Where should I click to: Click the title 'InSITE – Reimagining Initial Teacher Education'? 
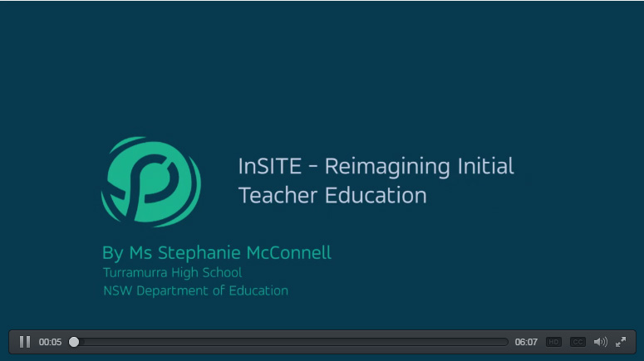[376, 181]
